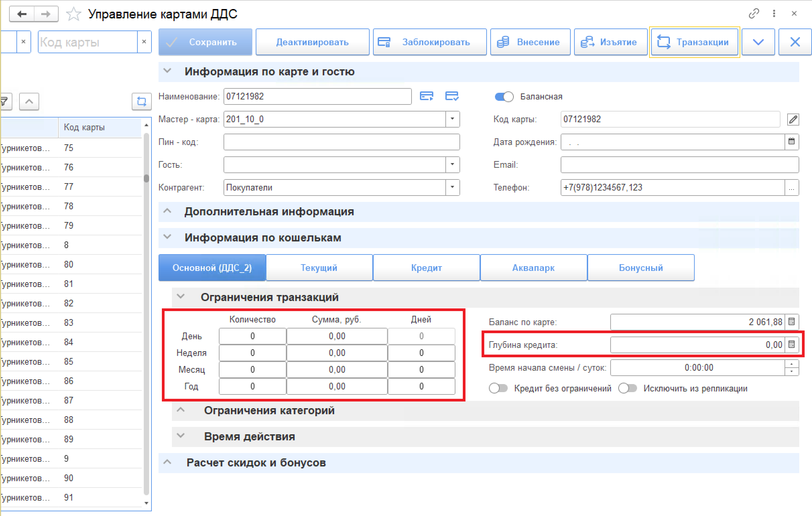The width and height of the screenshot is (812, 516).
Task: Click the Месяц Количество limit cell
Action: [253, 369]
